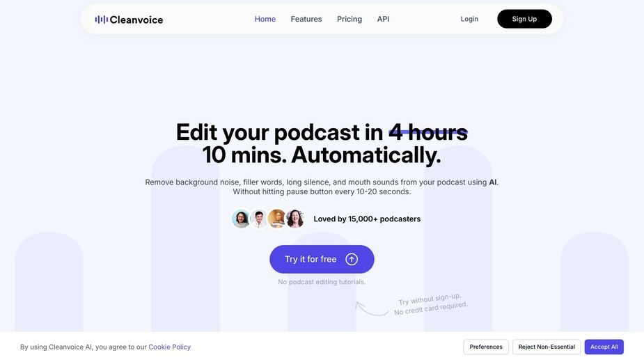Click the Try it for free button
This screenshot has height=362, width=644.
322,259
